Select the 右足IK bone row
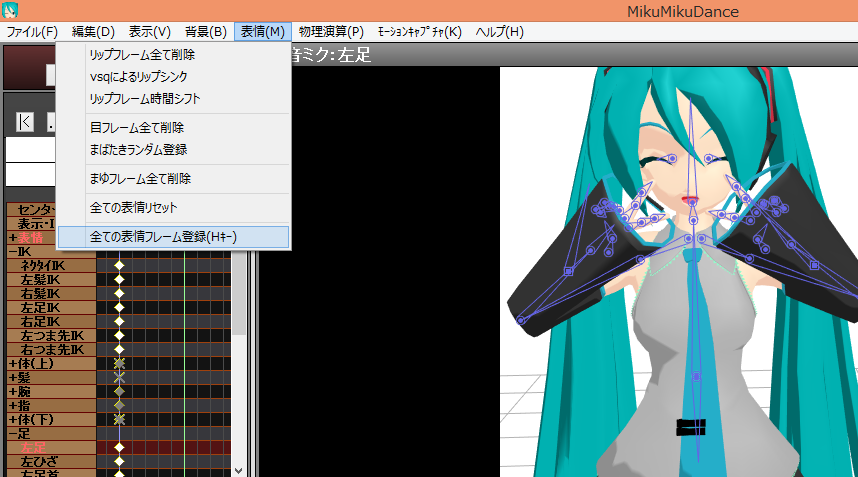858x477 pixels. pos(51,322)
